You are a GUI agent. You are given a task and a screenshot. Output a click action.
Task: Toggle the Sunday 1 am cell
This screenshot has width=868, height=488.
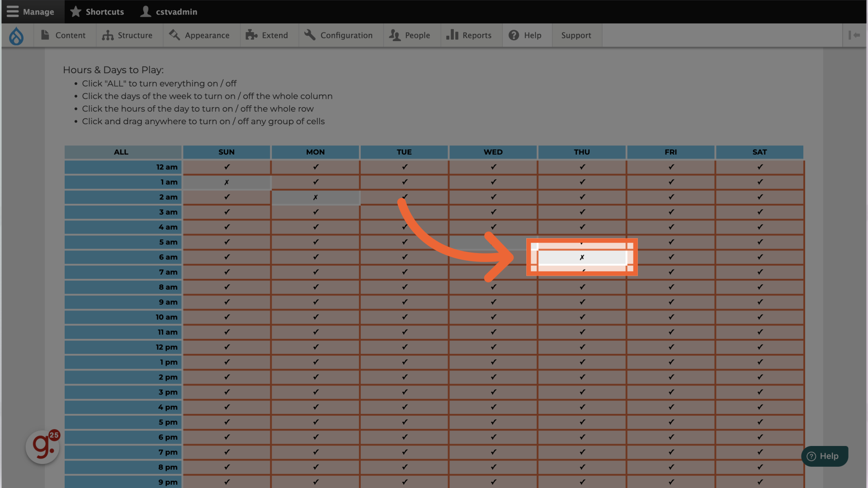point(226,182)
